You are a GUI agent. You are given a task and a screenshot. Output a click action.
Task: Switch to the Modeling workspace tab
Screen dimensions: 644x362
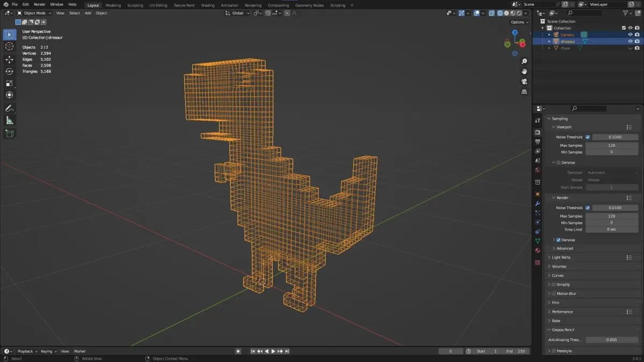(x=113, y=5)
